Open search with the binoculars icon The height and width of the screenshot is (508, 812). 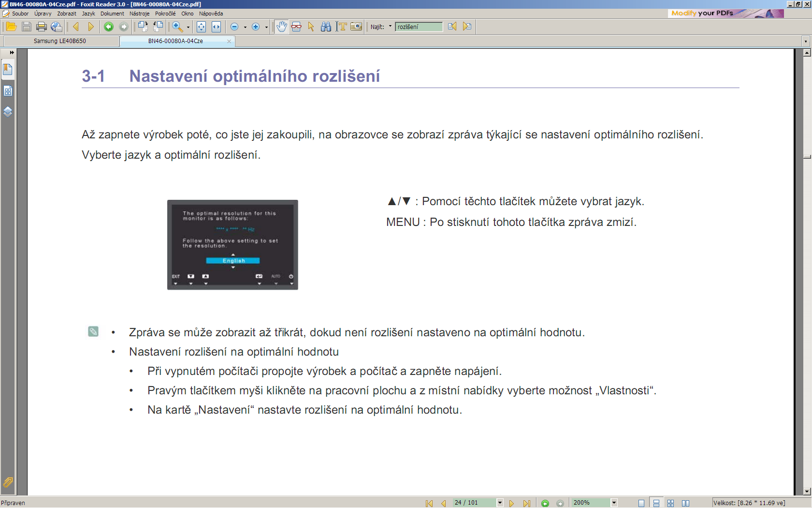click(x=326, y=27)
